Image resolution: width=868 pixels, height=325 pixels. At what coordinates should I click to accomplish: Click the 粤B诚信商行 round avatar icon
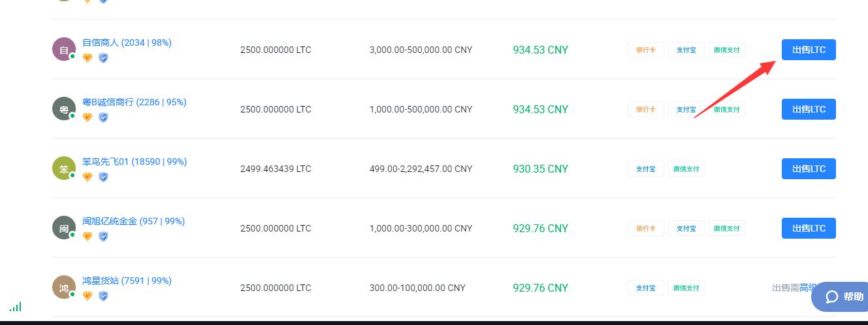[x=64, y=109]
